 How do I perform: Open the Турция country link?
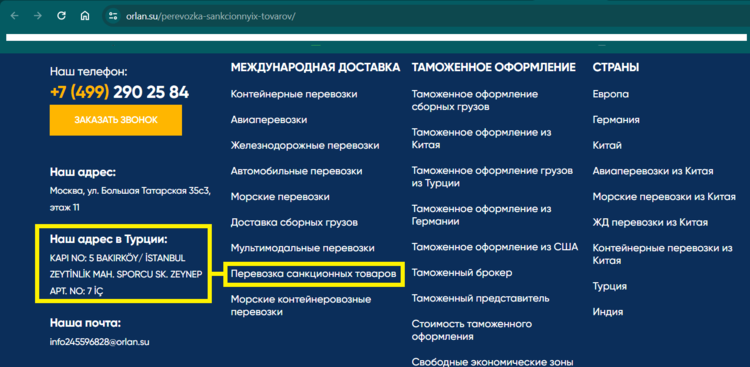[610, 287]
